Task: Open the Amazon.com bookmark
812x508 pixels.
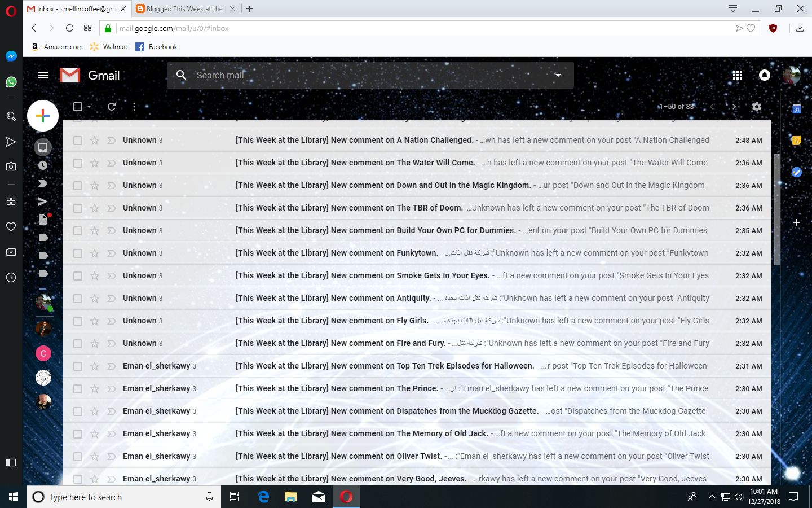Action: point(57,47)
